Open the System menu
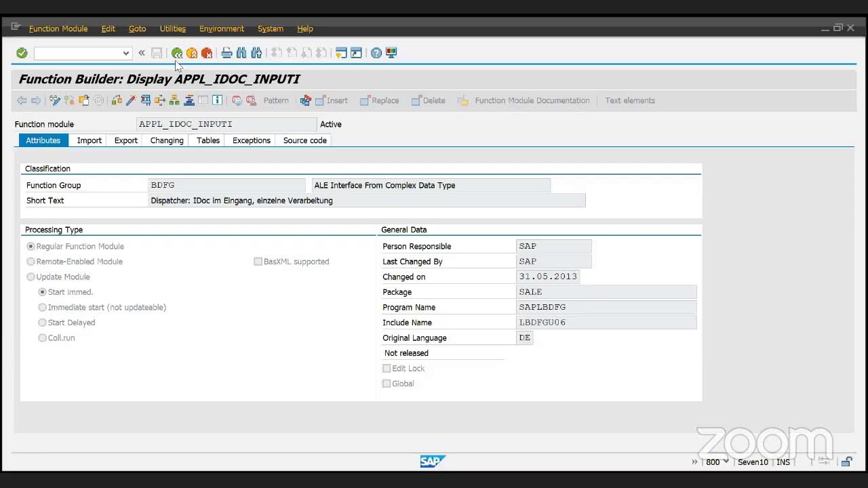868x488 pixels. click(x=271, y=28)
